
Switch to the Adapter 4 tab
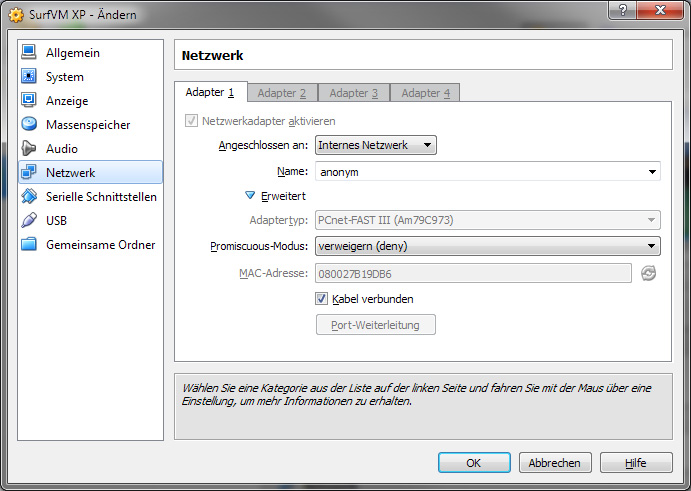(x=425, y=93)
